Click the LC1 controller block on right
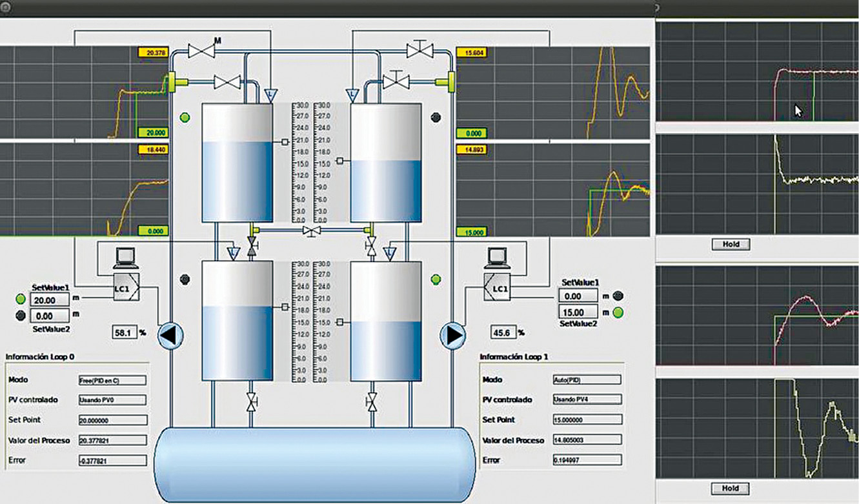This screenshot has height=504, width=859. coord(499,287)
